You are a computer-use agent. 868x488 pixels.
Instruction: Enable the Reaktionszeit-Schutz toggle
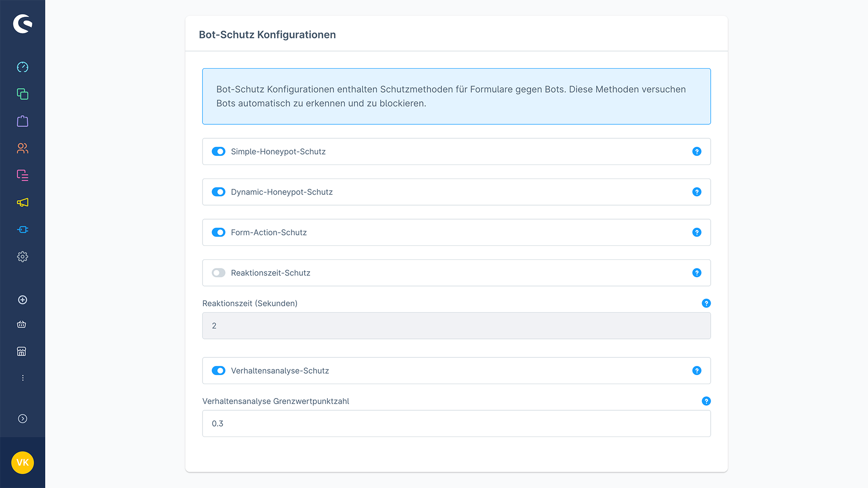pos(218,273)
